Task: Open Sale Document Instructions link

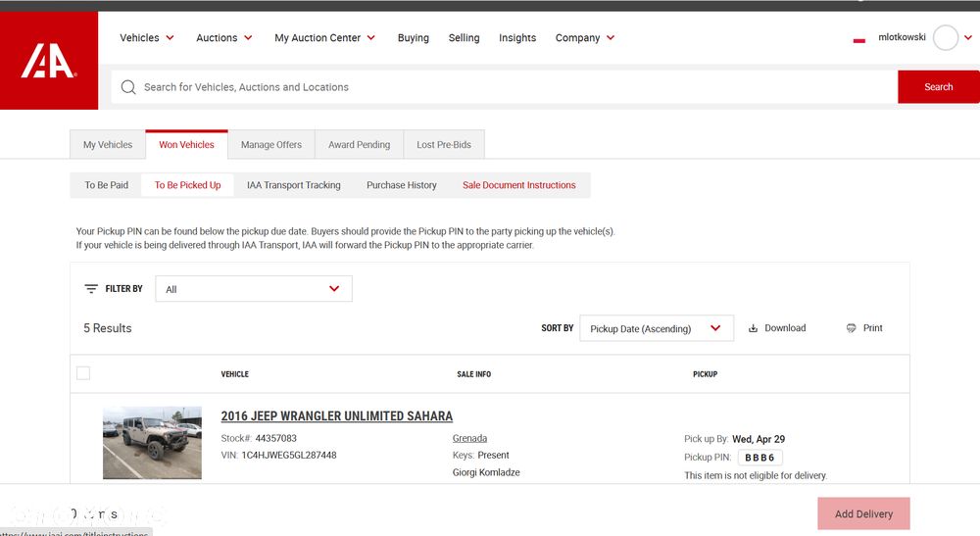Action: (x=518, y=185)
